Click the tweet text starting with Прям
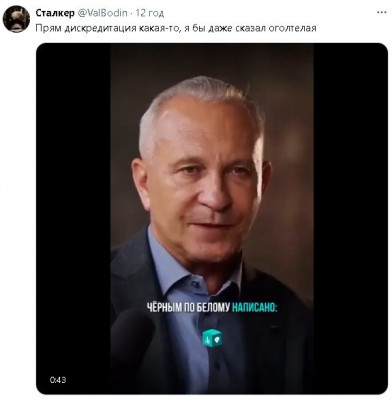The image size is (392, 400). tap(176, 28)
